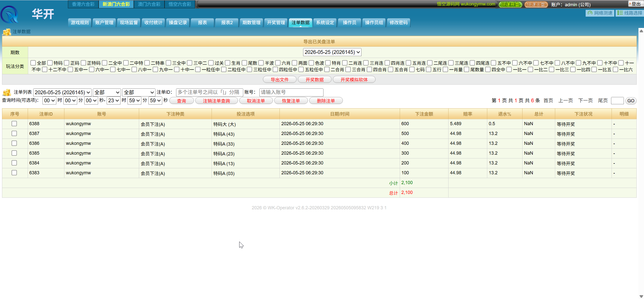
Task: Select checkbox for bet 6383
Action: [x=14, y=173]
